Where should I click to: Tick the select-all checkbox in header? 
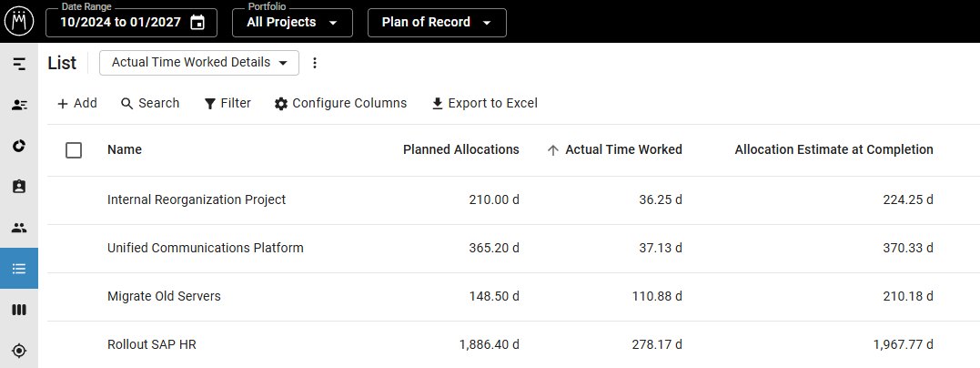(74, 150)
